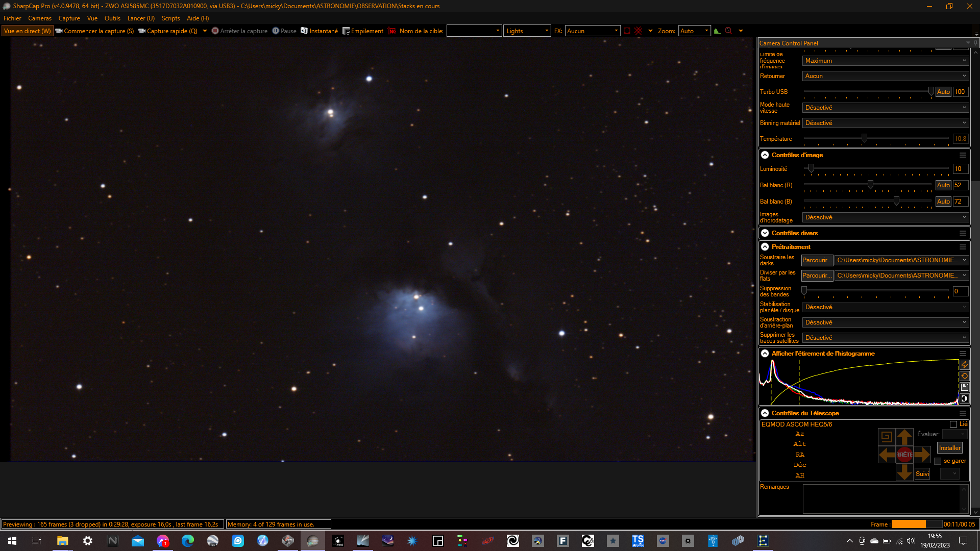
Task: Reset histogram stretch with circular arrow icon
Action: [964, 376]
